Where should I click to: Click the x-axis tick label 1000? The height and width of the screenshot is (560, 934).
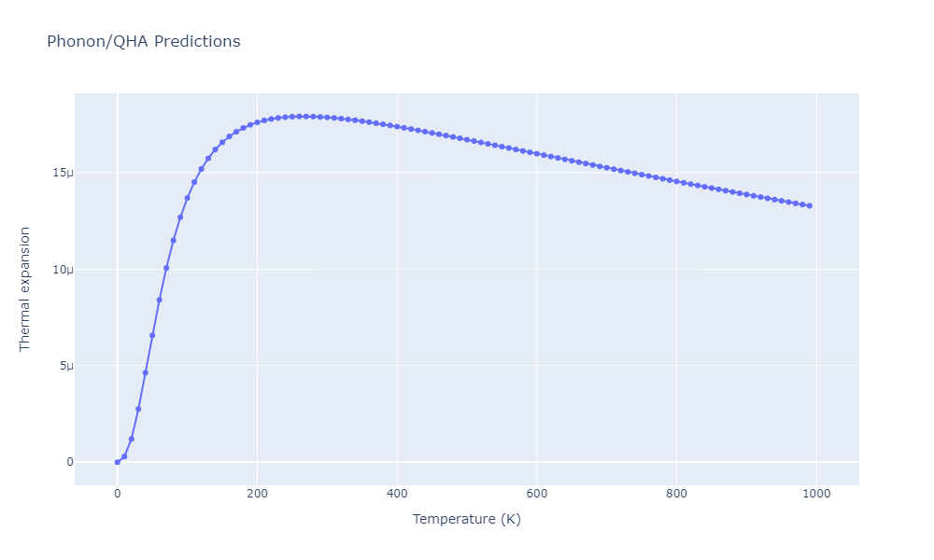[x=816, y=495]
